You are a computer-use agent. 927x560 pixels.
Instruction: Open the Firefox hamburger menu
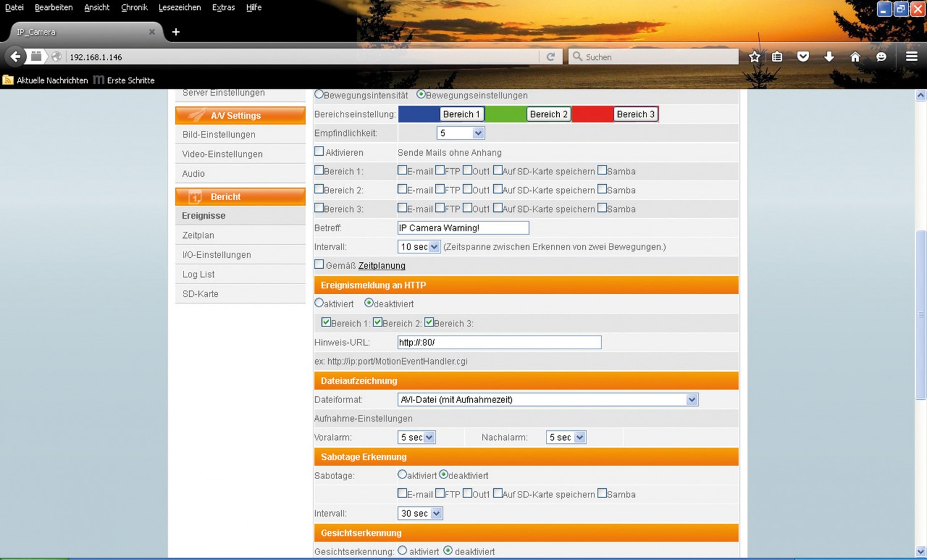click(912, 57)
